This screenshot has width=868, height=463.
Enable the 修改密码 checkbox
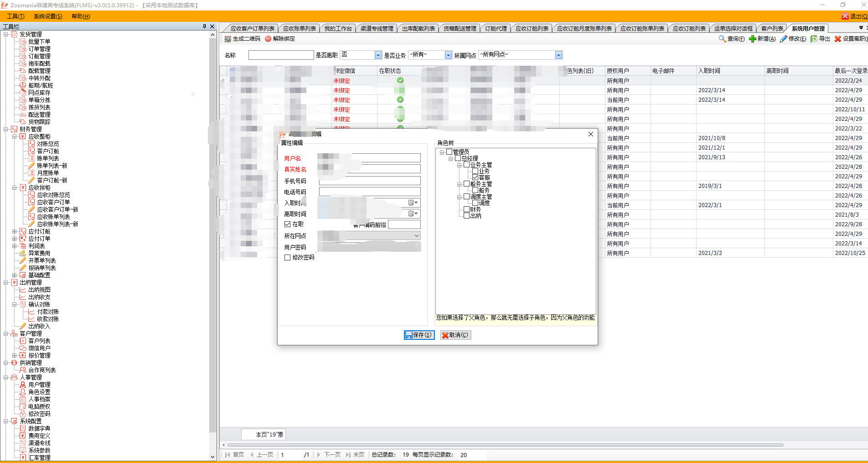pos(288,258)
